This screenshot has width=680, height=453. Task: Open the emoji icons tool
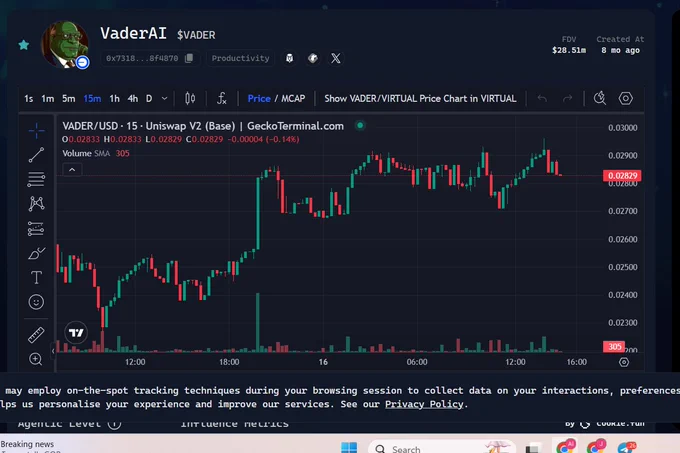click(x=36, y=302)
